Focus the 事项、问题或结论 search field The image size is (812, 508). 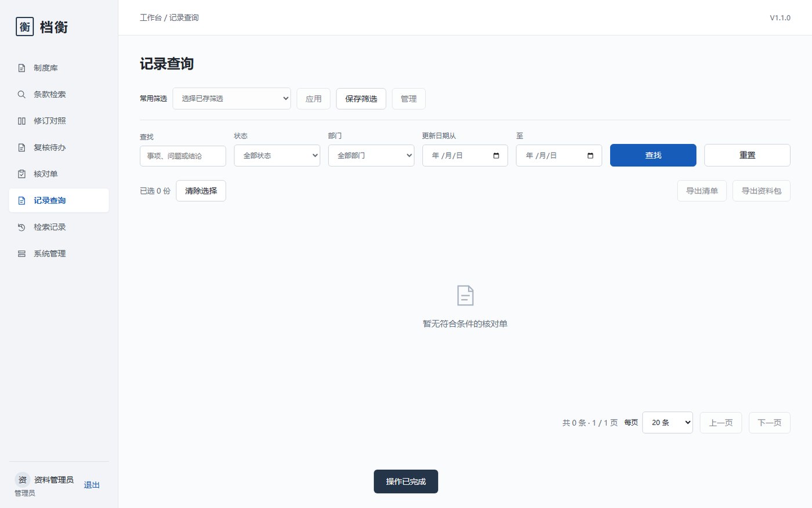pos(183,156)
